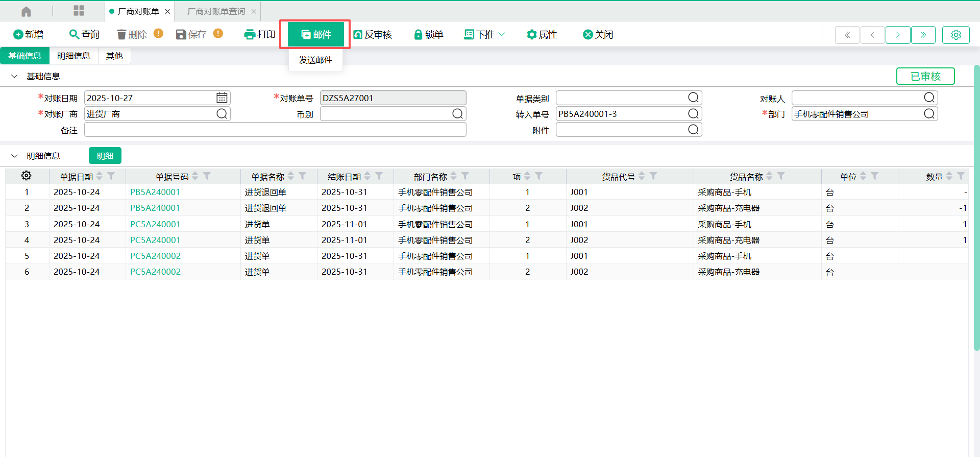The width and height of the screenshot is (980, 457).
Task: Open the 属性 properties gear button
Action: tap(542, 34)
